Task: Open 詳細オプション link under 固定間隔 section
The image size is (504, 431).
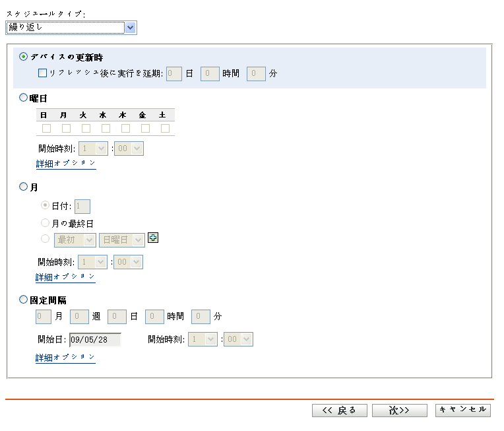Action: [65, 358]
